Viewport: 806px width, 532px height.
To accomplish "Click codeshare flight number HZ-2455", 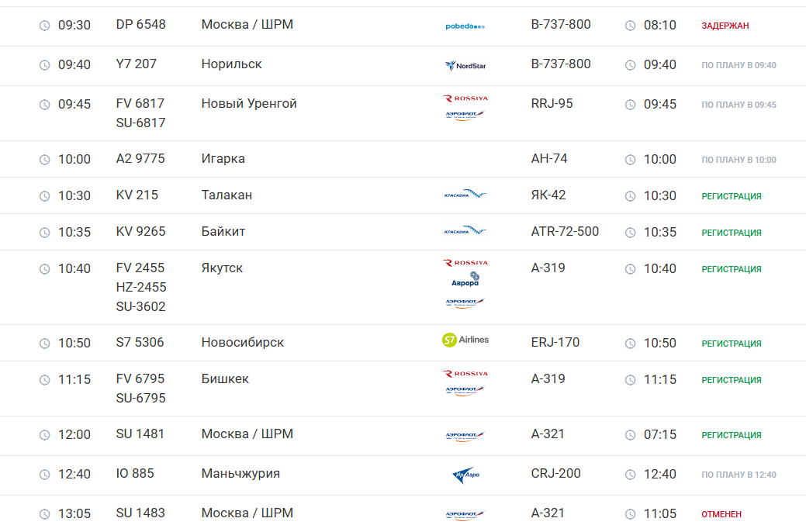I will pyautogui.click(x=140, y=288).
